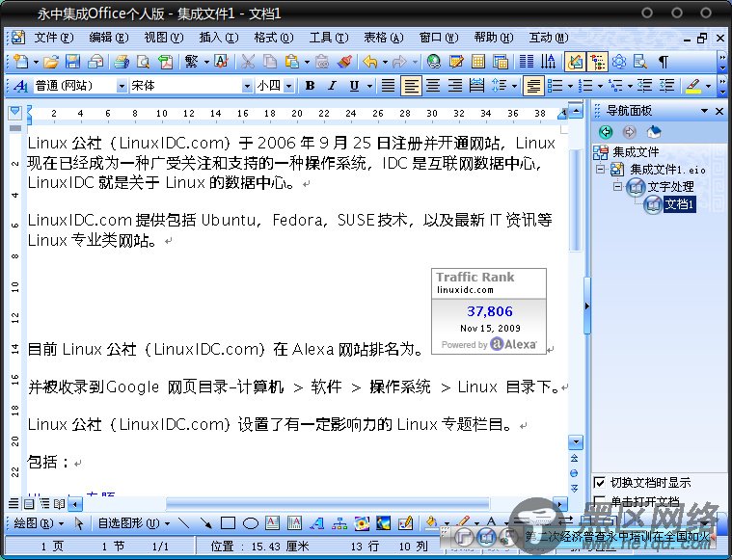Run the spell check icon
This screenshot has height=560, width=732.
(221, 62)
